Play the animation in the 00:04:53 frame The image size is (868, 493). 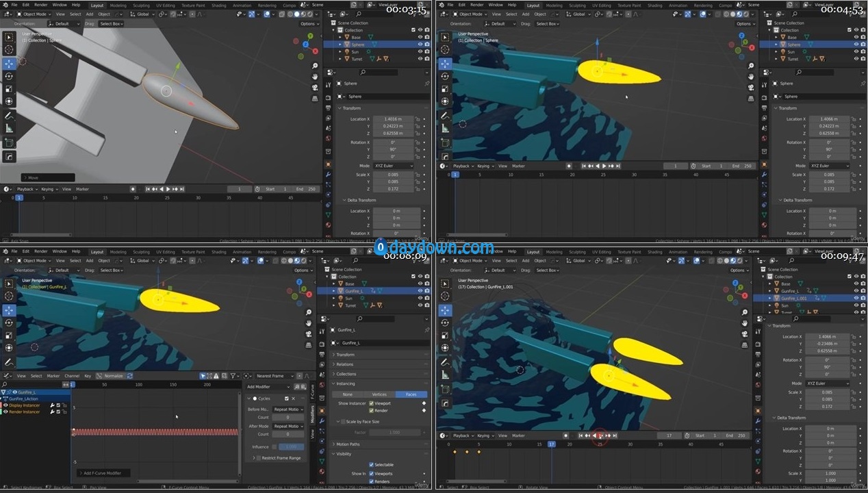[x=604, y=166]
